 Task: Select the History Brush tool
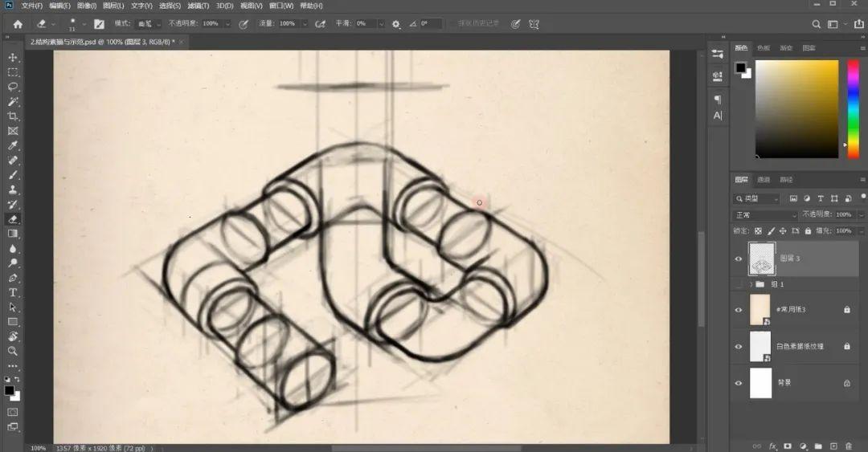(13, 204)
